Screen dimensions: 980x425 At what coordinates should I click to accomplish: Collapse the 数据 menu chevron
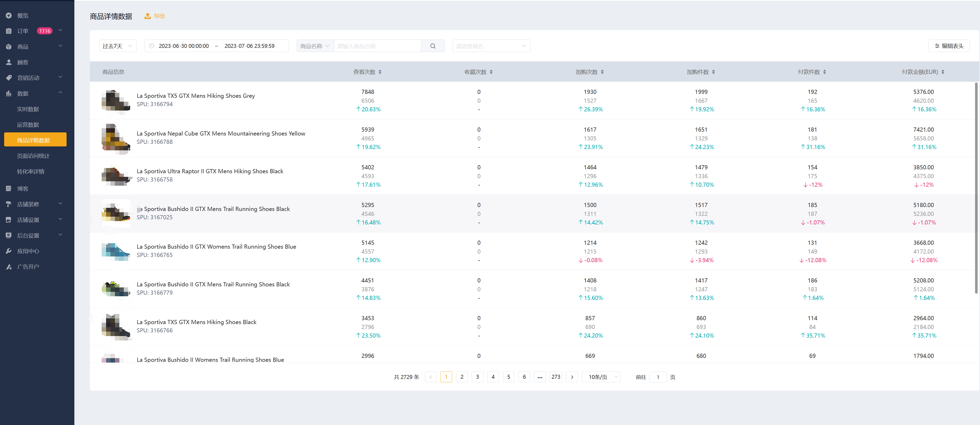click(61, 93)
